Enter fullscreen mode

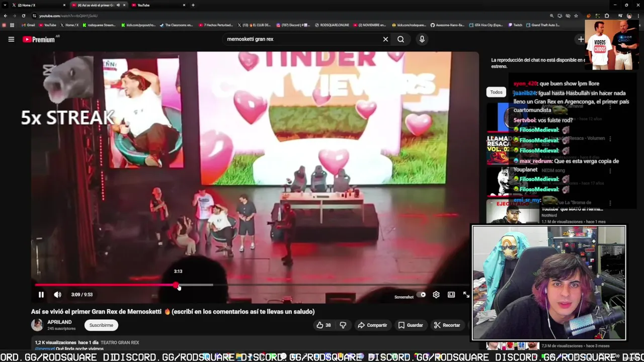(466, 295)
